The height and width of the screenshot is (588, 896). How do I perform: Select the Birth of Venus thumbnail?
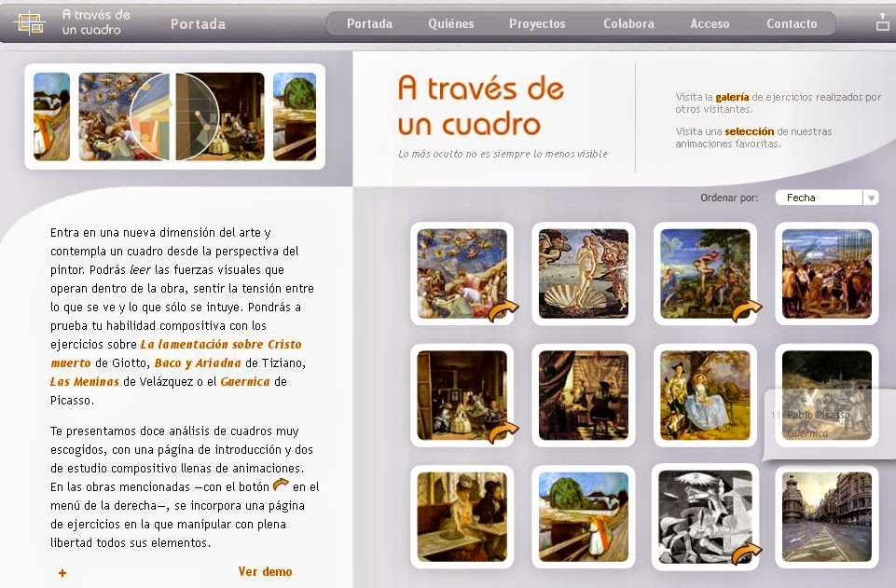584,273
